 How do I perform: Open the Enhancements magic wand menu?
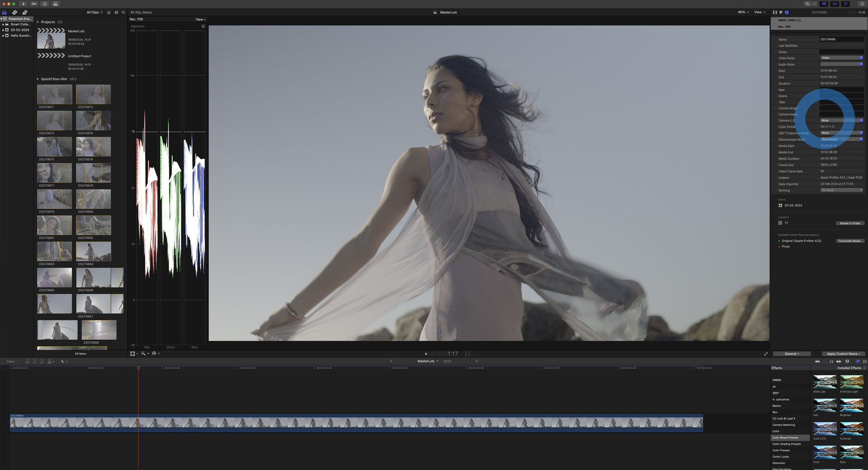[x=145, y=353]
